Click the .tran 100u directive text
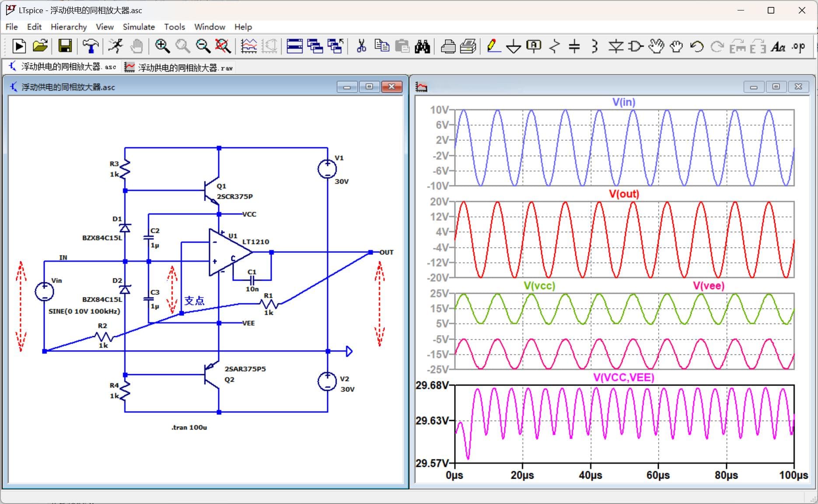This screenshot has width=818, height=504. pyautogui.click(x=189, y=427)
